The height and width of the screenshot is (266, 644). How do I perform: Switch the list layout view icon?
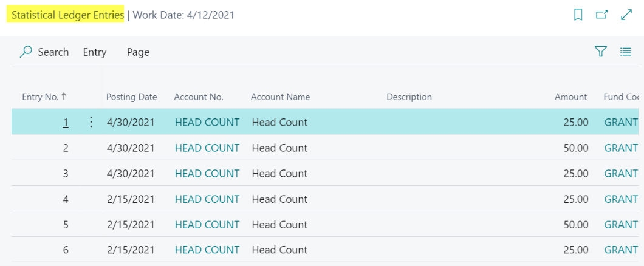click(x=626, y=52)
